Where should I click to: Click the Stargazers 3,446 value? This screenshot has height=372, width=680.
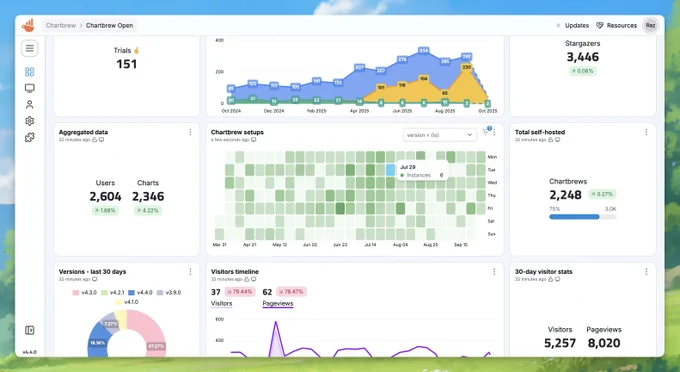click(x=582, y=57)
